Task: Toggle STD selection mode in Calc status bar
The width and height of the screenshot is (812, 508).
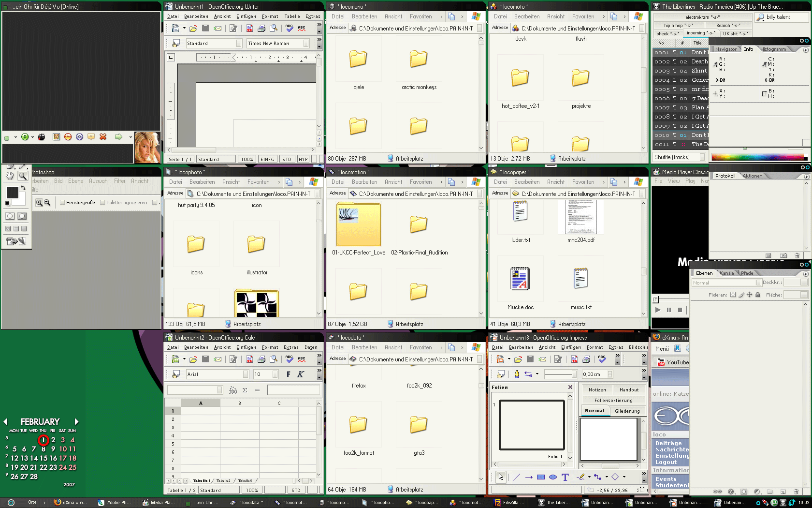Action: pyautogui.click(x=296, y=490)
